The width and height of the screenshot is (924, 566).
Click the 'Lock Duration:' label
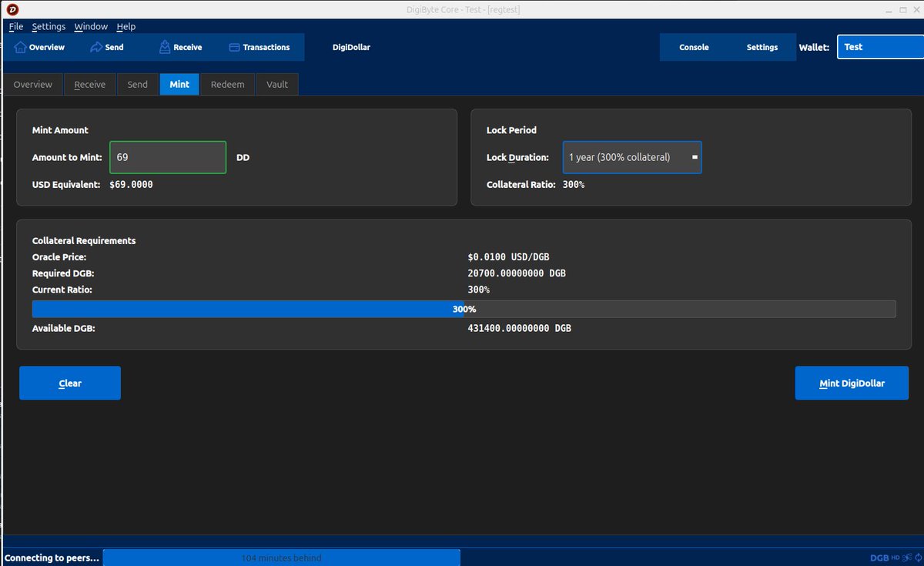pos(518,157)
